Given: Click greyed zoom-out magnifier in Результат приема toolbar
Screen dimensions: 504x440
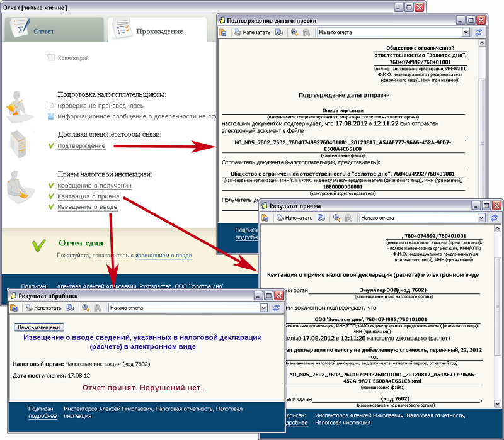Looking at the screenshot, I should pos(348,218).
